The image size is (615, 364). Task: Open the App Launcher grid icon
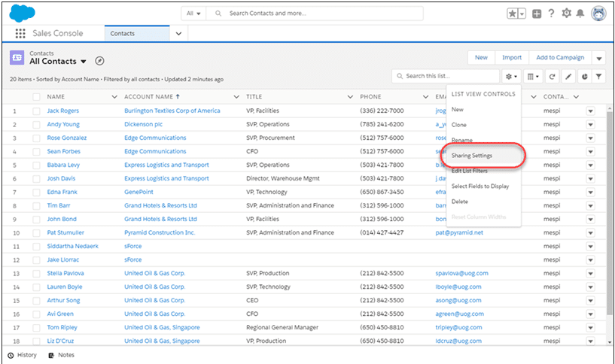pyautogui.click(x=21, y=34)
